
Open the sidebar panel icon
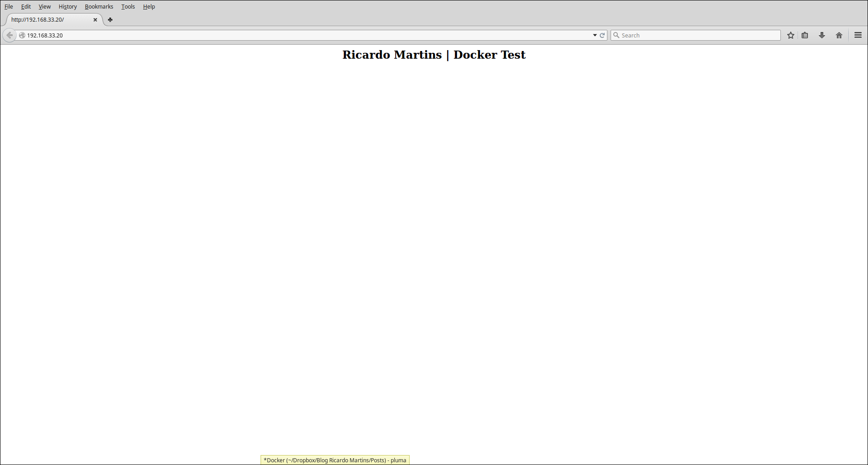point(805,35)
